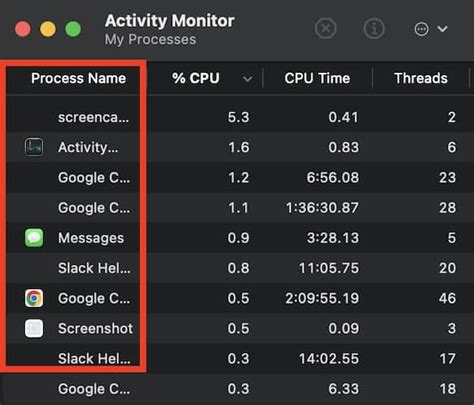Open the ellipsis more options menu
The image size is (474, 405).
[x=421, y=29]
